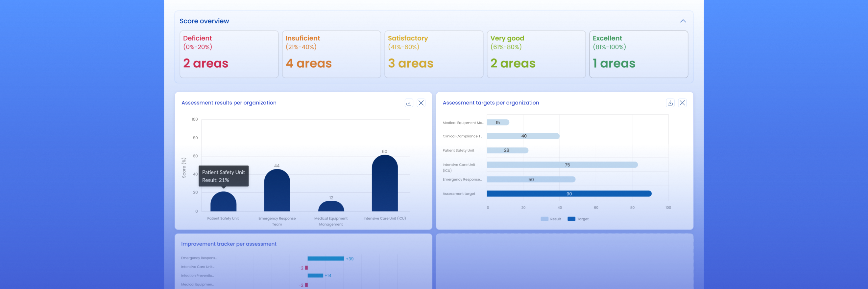
Task: Click the Intensive Care Unit result bar showing 75
Action: [562, 165]
